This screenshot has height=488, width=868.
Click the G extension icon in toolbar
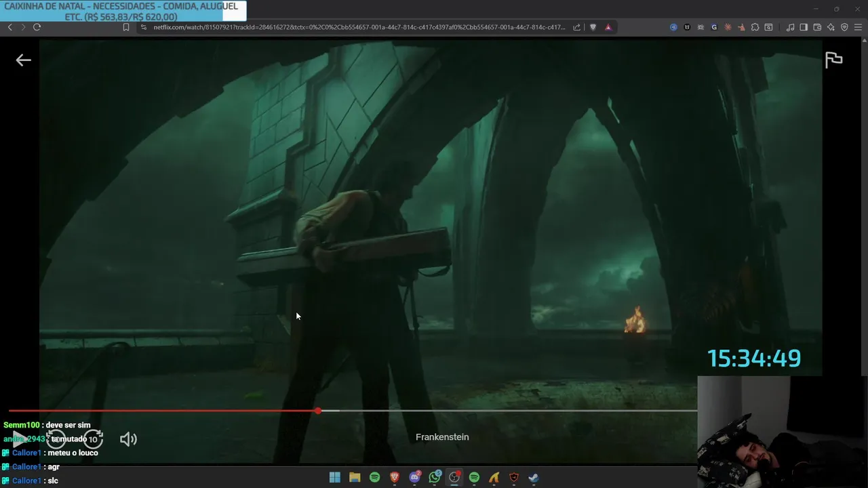click(714, 27)
